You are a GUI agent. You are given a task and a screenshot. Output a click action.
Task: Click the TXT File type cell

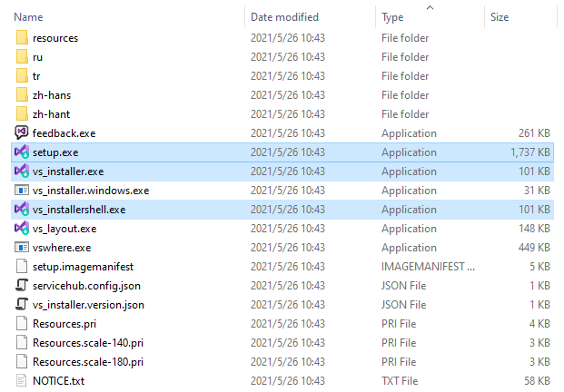pos(400,381)
